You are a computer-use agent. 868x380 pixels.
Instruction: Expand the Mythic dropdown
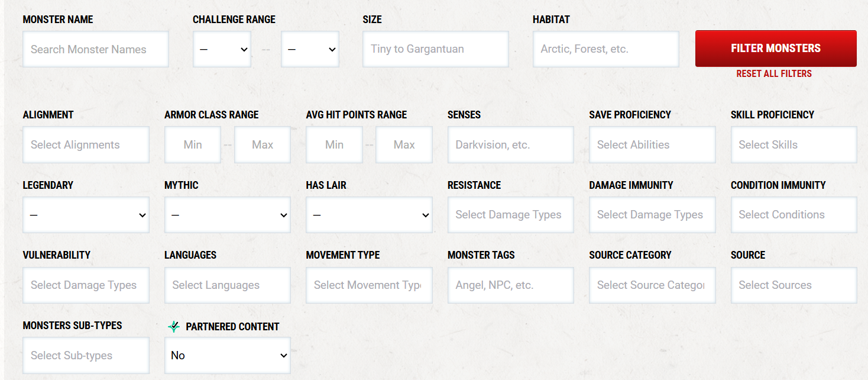228,215
